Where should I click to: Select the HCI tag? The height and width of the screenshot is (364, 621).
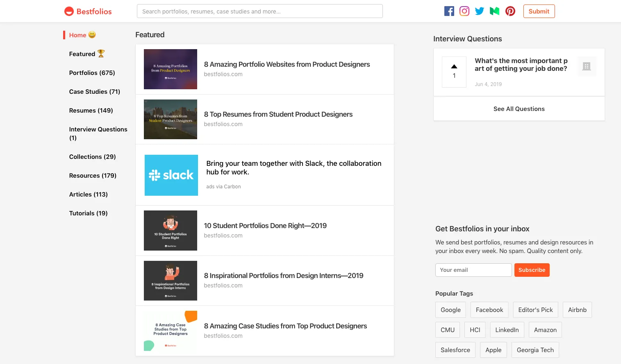475,330
